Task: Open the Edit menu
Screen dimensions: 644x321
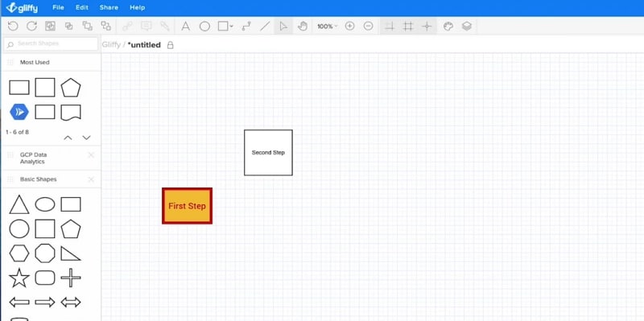Action: click(82, 7)
